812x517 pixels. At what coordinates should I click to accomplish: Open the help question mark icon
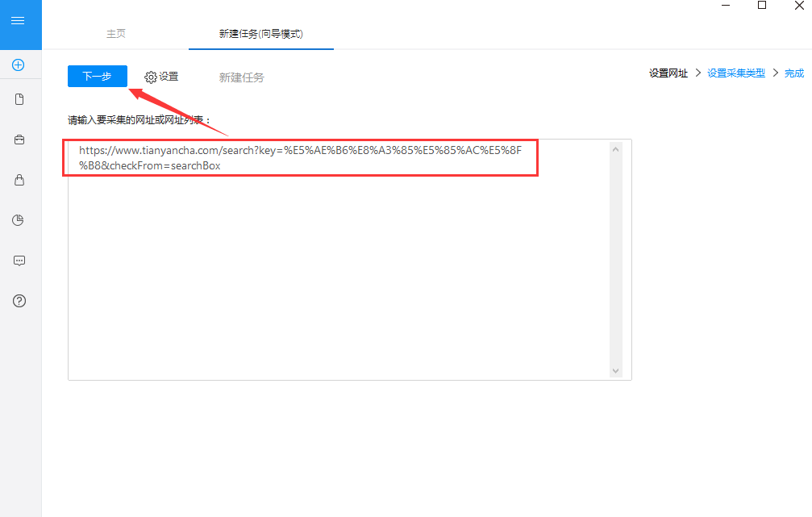point(19,300)
